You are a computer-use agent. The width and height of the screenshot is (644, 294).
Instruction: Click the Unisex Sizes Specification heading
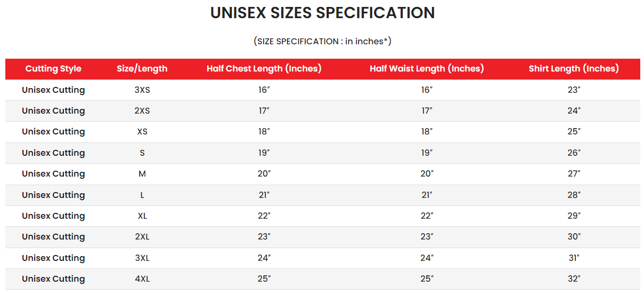[x=322, y=13]
